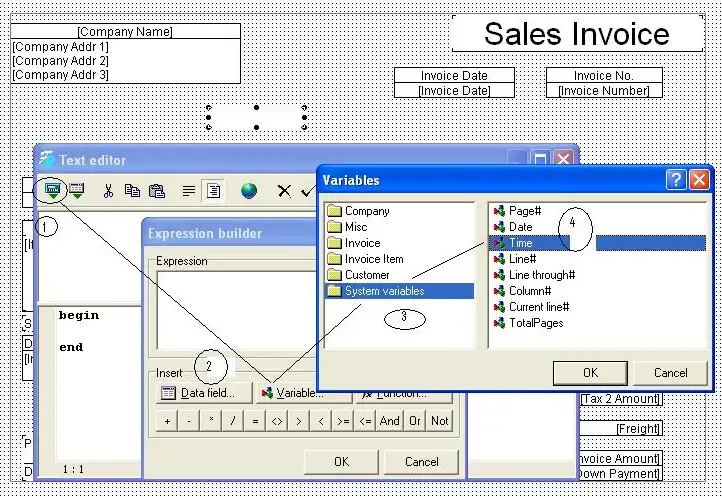The width and height of the screenshot is (722, 496).
Task: Click Cancel in the Variables dialog
Action: coord(670,373)
